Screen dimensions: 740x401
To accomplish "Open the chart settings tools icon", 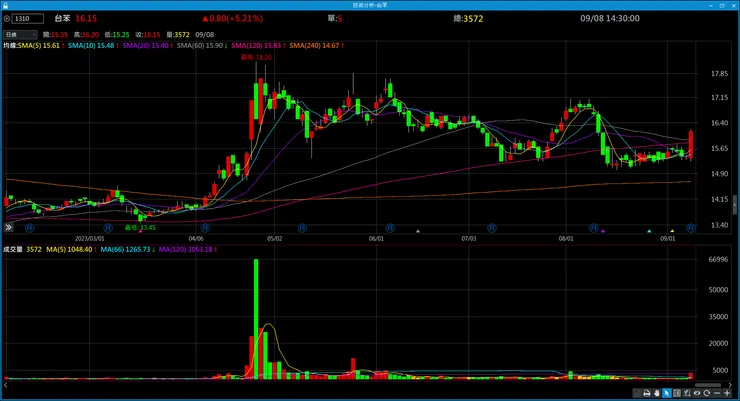I will click(687, 393).
